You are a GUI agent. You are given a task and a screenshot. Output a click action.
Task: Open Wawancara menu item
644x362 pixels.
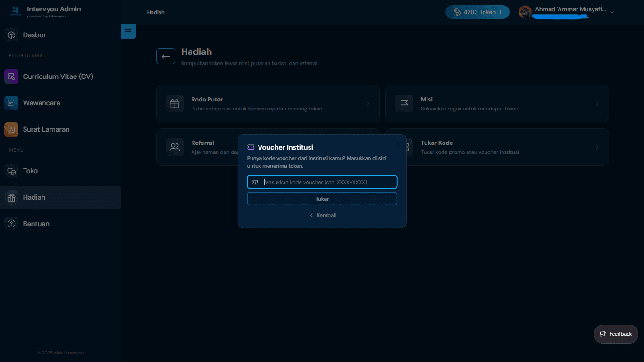pyautogui.click(x=60, y=103)
